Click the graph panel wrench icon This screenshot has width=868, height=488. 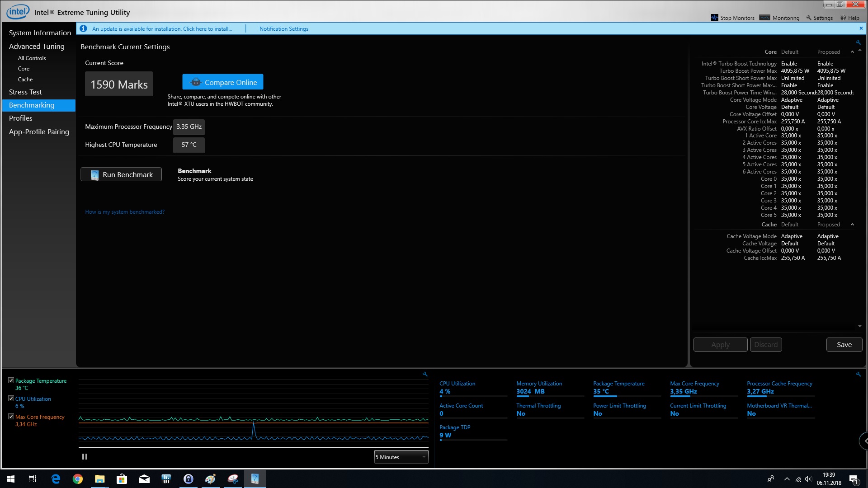tap(425, 374)
